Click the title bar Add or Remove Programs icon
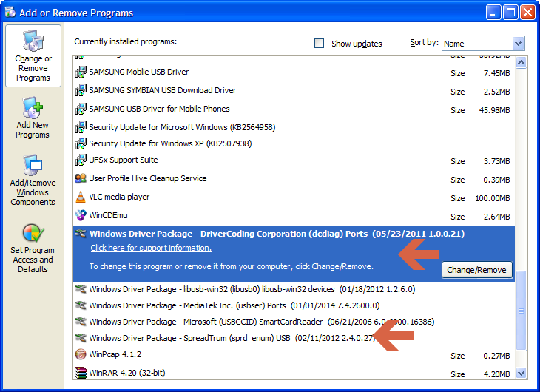The image size is (540, 392). 10,12
